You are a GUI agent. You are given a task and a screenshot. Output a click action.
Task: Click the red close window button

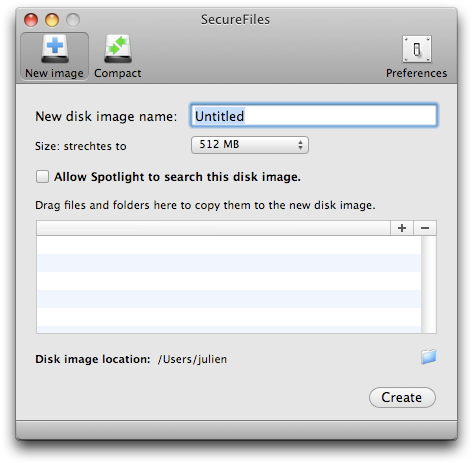[x=31, y=20]
